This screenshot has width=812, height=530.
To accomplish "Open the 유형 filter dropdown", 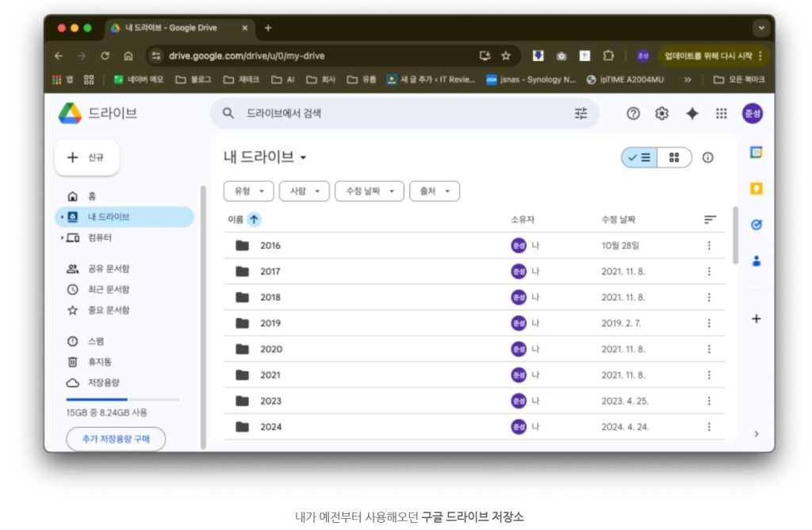I will [248, 191].
